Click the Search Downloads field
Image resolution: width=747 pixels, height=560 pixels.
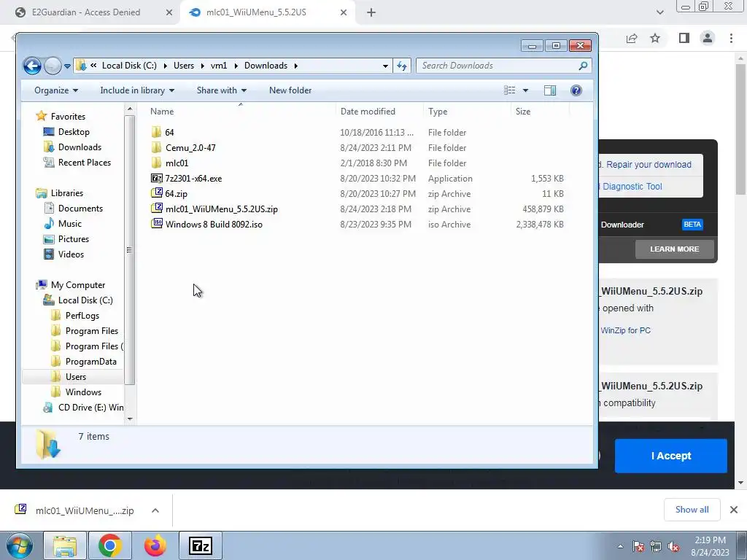503,66
